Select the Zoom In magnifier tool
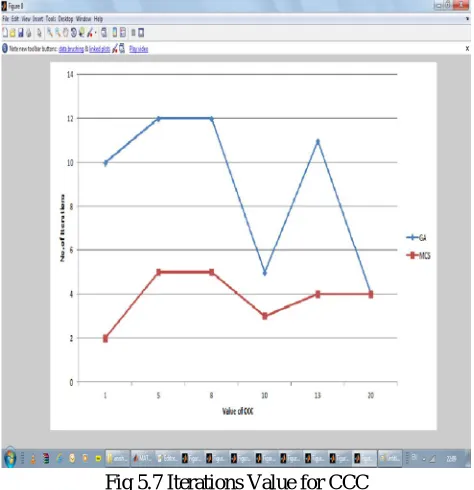The width and height of the screenshot is (474, 490). (x=50, y=33)
